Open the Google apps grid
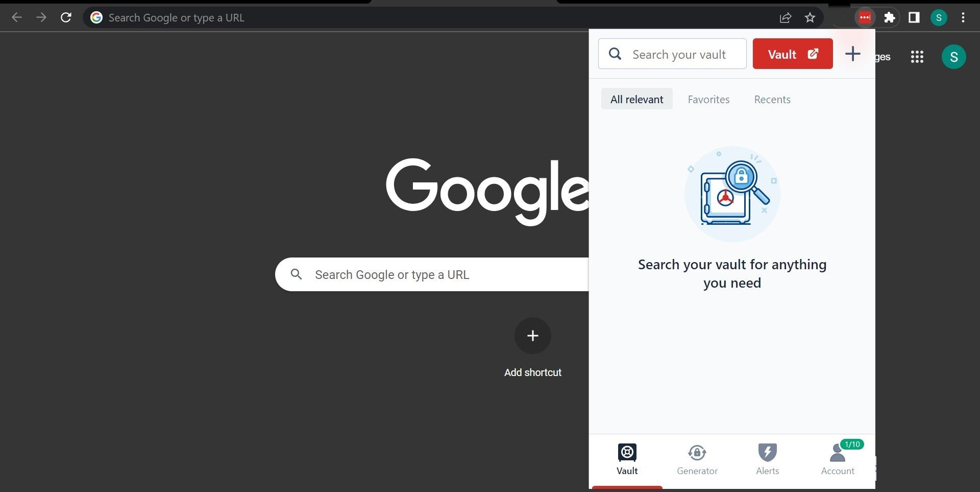Viewport: 980px width, 492px height. point(917,57)
